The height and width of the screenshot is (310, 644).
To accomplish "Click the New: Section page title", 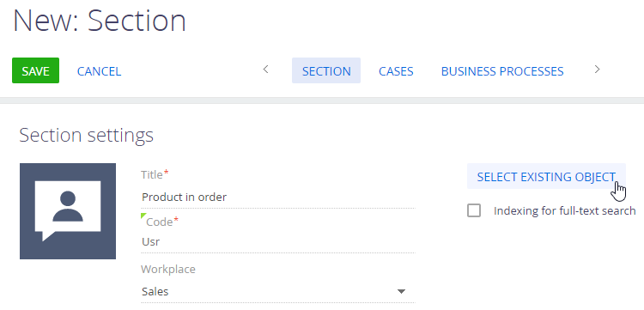I will pos(100,21).
